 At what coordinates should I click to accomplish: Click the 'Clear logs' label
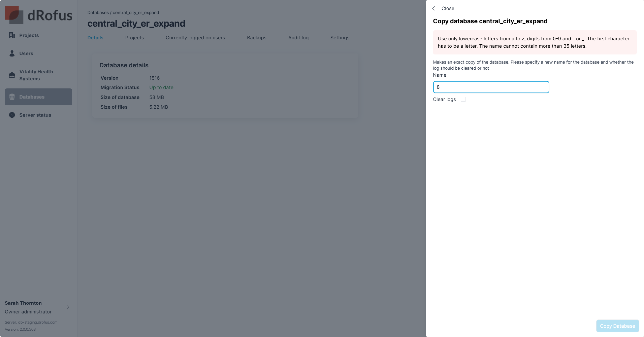[444, 99]
